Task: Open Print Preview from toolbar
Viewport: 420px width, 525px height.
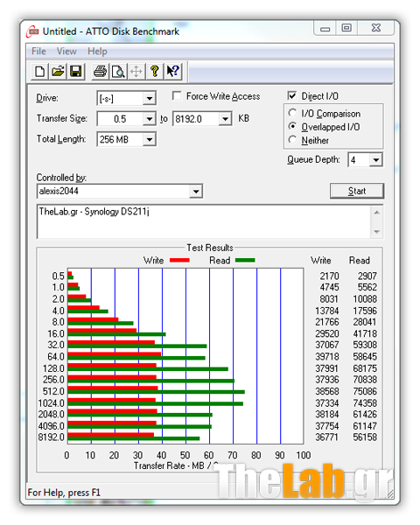Action: click(x=118, y=72)
